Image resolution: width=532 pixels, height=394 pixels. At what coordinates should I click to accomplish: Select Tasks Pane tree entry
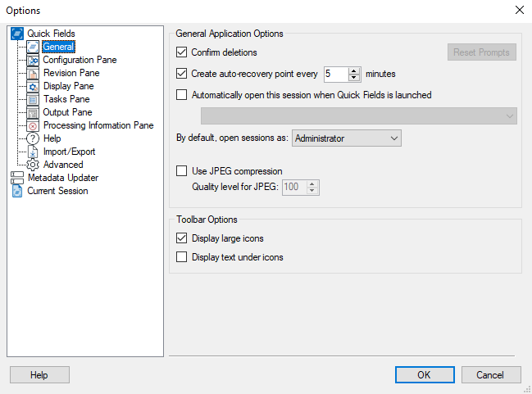pos(66,99)
